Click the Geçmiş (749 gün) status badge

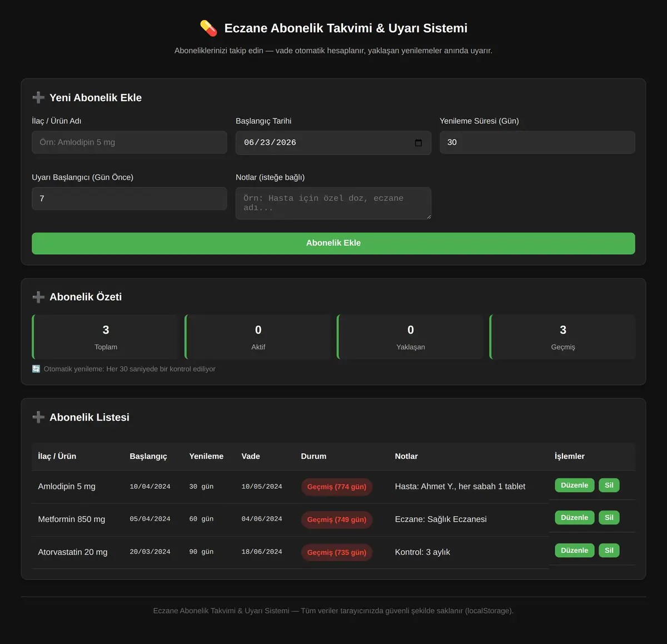[337, 519]
